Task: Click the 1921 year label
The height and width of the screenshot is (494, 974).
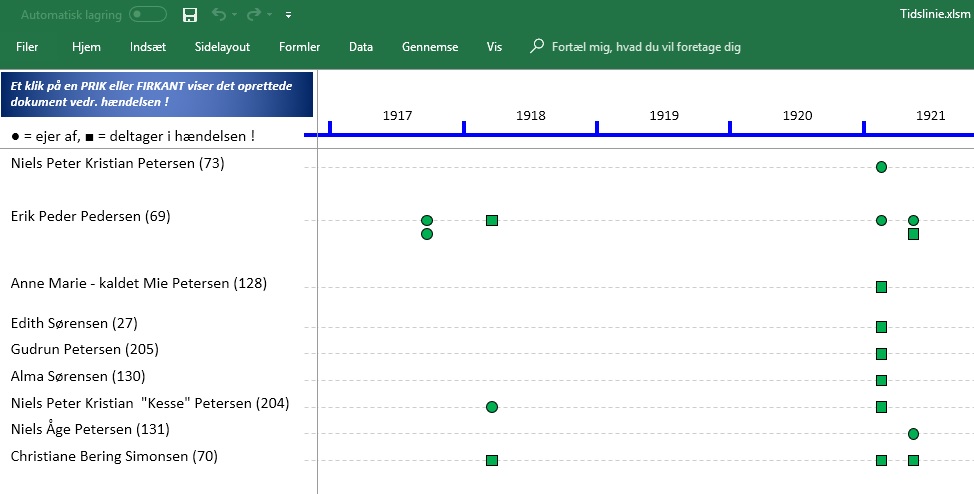Action: [931, 116]
